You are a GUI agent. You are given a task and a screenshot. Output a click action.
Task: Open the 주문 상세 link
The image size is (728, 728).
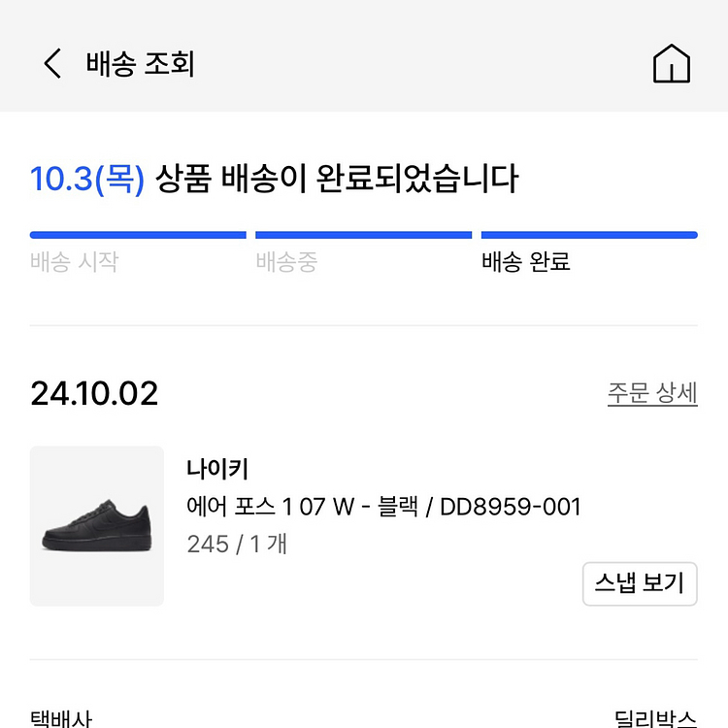pos(652,393)
